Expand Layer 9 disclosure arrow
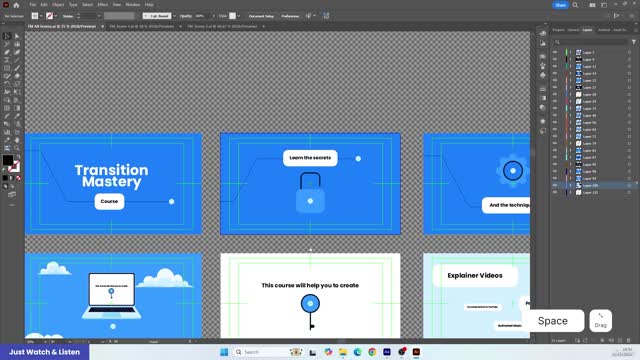This screenshot has height=360, width=640. [x=571, y=60]
